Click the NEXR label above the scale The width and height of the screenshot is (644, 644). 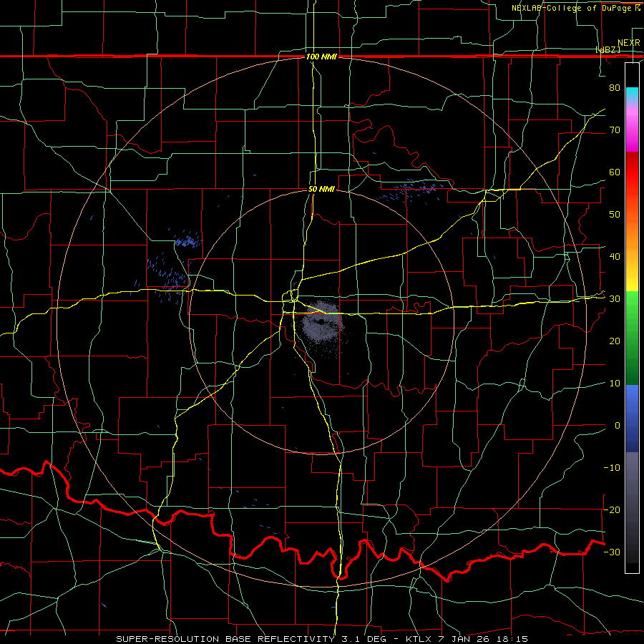628,43
